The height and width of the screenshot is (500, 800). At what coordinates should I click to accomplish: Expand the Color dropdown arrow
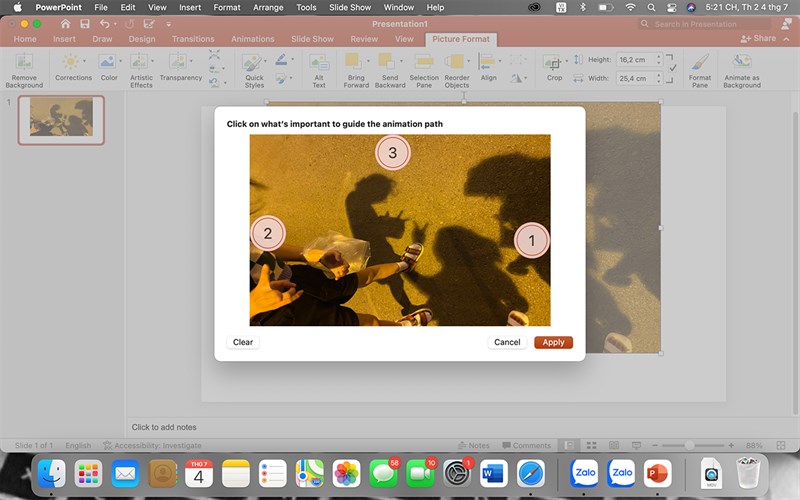point(120,61)
